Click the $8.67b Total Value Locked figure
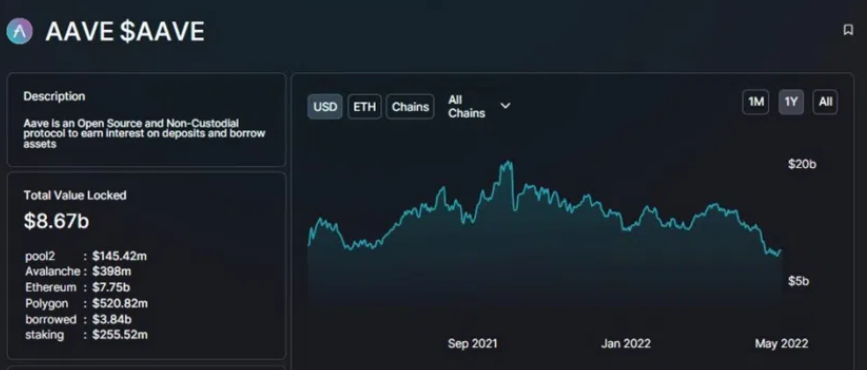The height and width of the screenshot is (370, 867). click(56, 221)
